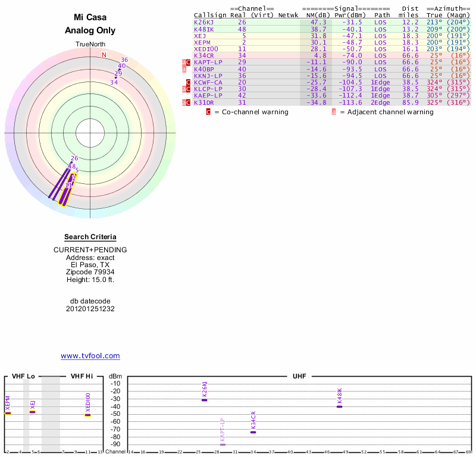Screen dimensions: 476x457
Task: Click the XEPM marker in VHF Lo chart
Action: coord(8,412)
